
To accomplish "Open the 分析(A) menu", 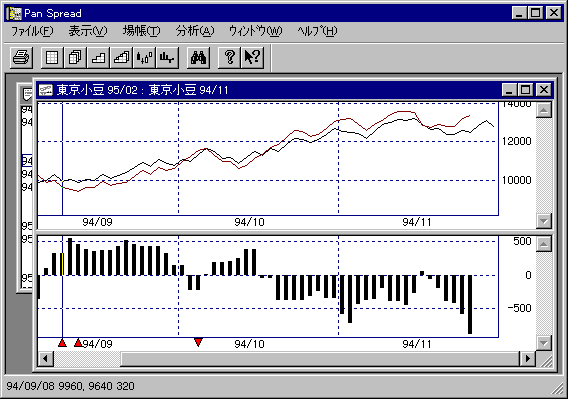I will tap(195, 31).
